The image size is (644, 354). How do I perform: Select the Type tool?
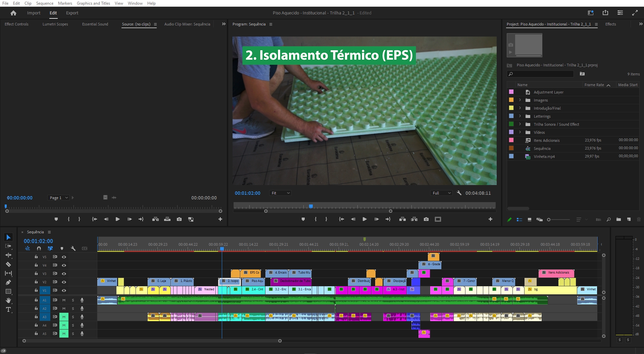(x=8, y=309)
